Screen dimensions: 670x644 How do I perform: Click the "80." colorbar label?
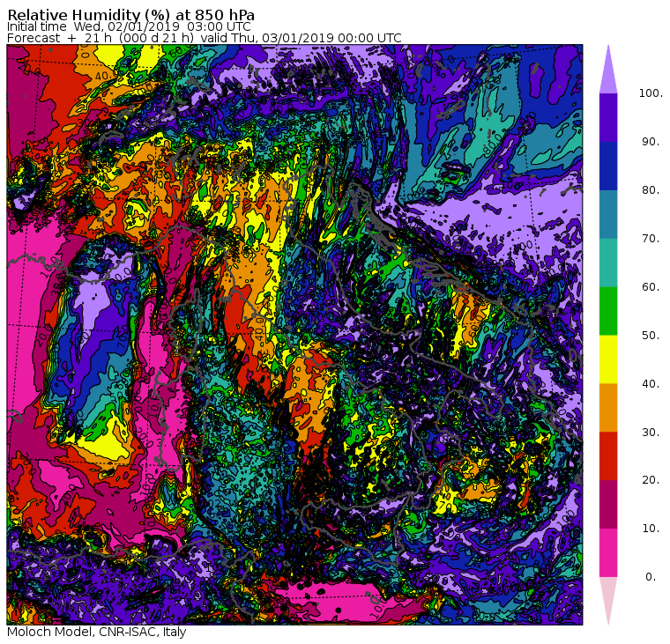pos(651,190)
